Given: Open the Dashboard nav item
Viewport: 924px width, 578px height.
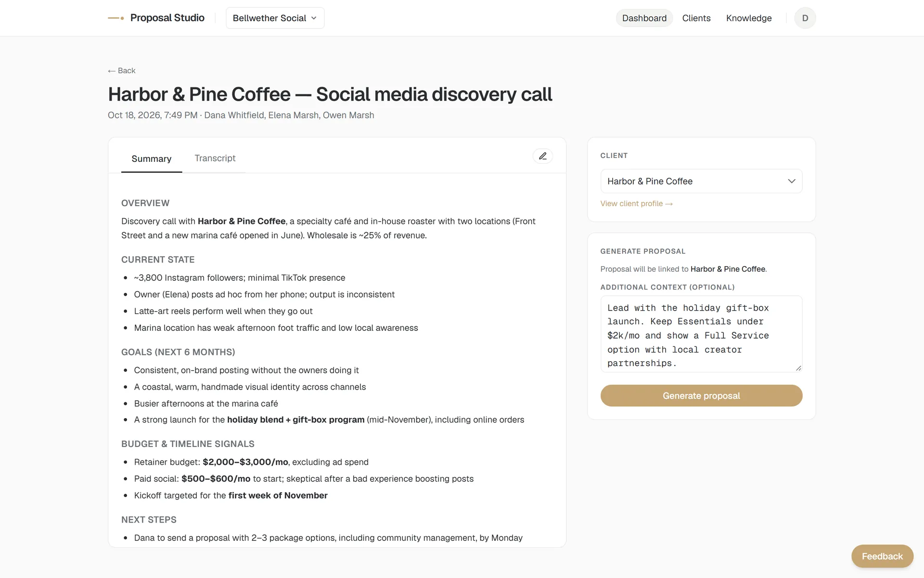Looking at the screenshot, I should [644, 18].
